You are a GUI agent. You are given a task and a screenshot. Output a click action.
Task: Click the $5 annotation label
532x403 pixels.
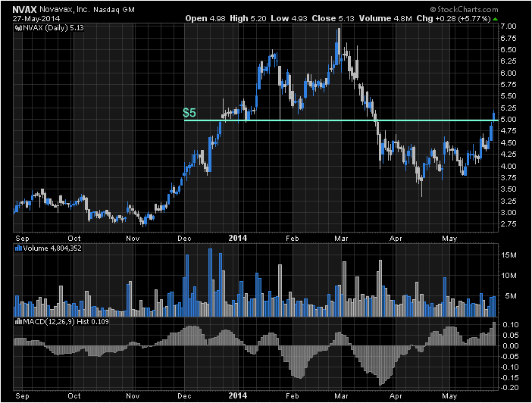coord(189,113)
